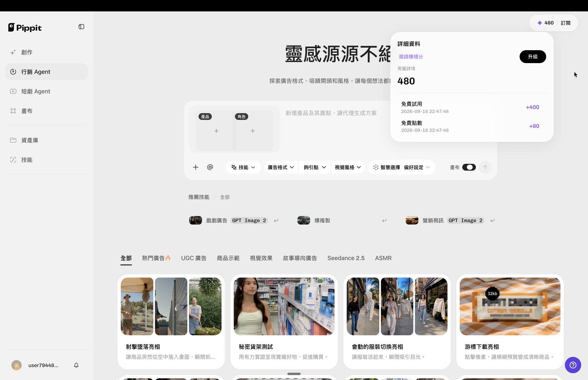Click the enter arrow beside 戲劇廣告
This screenshot has width=588, height=380.
pos(276,221)
